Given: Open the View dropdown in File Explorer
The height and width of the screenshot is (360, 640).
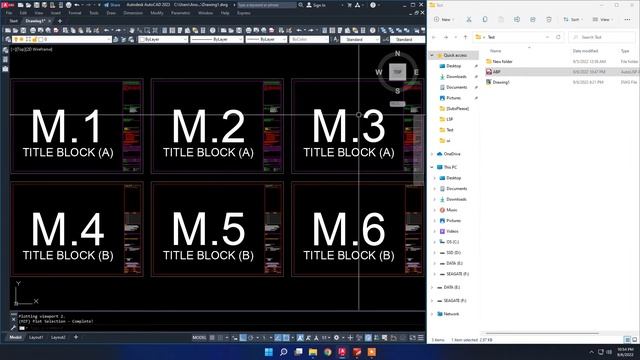Looking at the screenshot, I should [x=603, y=19].
